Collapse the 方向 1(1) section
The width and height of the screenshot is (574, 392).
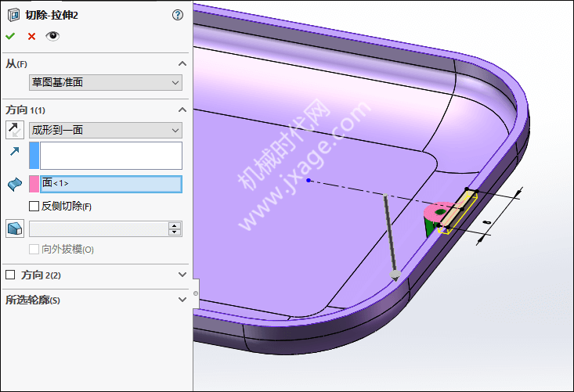[182, 110]
